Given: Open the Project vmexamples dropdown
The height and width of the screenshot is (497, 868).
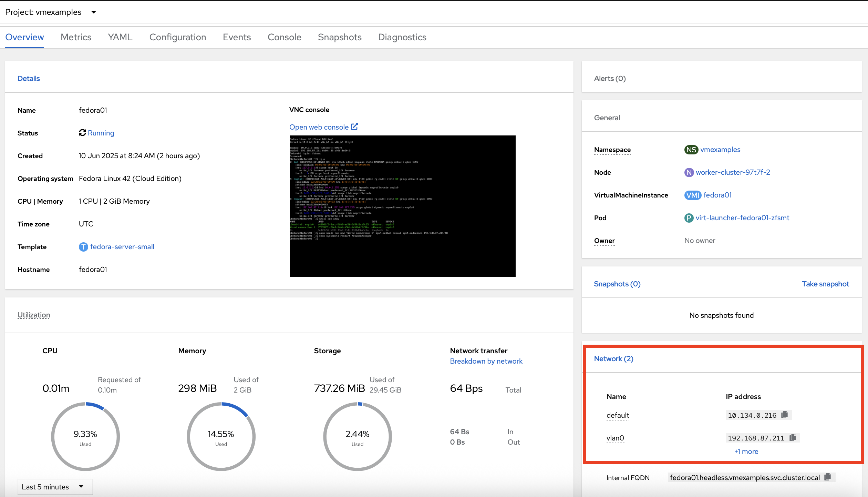Looking at the screenshot, I should tap(51, 12).
